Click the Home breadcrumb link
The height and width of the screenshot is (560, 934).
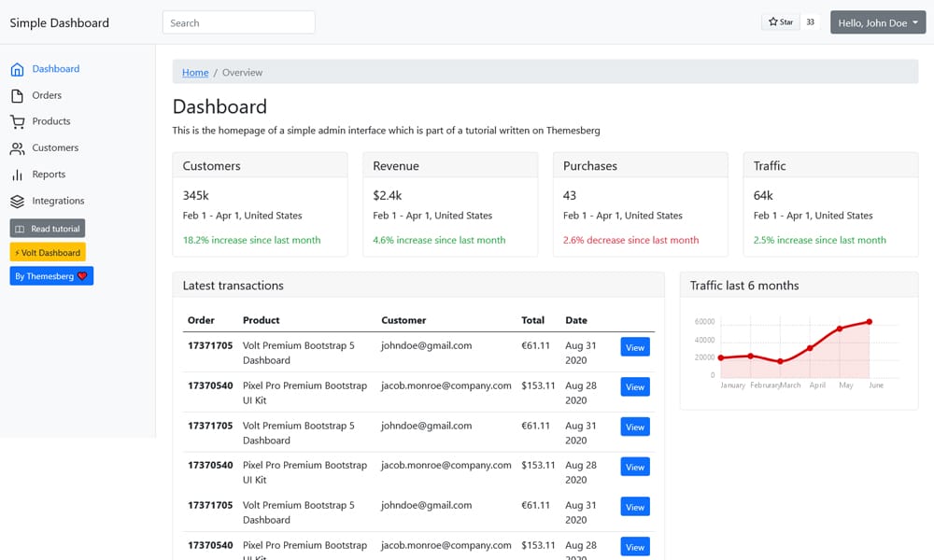(194, 72)
